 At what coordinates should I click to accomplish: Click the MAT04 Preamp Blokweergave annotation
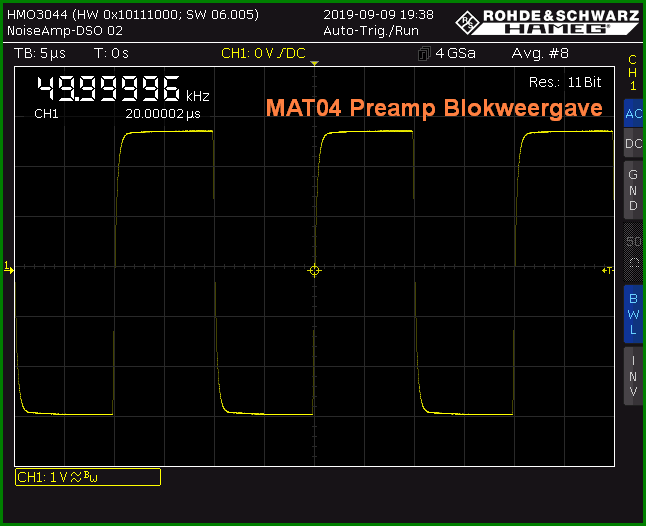(434, 108)
